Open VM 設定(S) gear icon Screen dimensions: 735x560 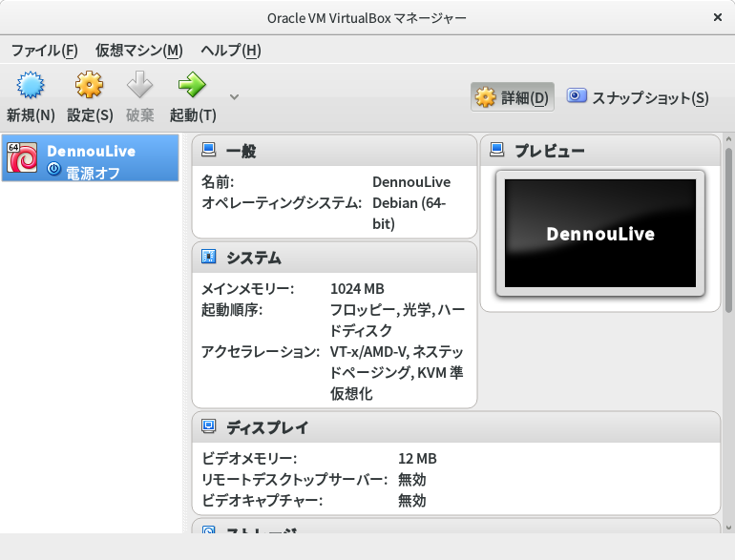(x=89, y=85)
